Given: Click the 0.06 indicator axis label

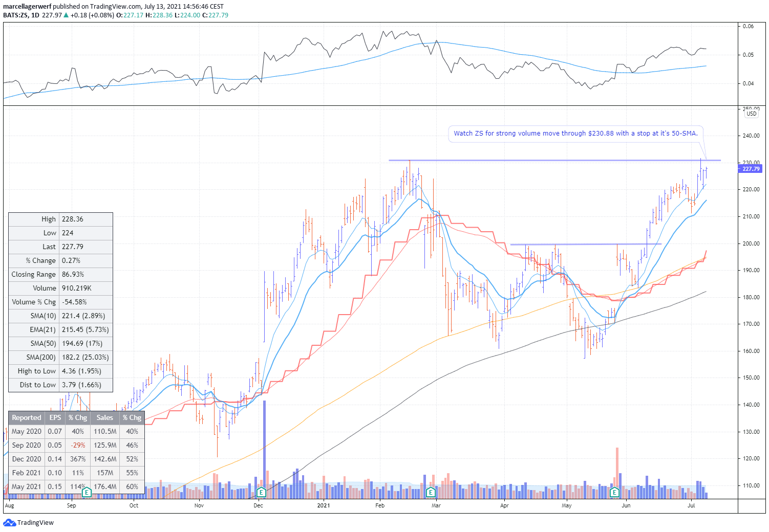Looking at the screenshot, I should point(748,26).
